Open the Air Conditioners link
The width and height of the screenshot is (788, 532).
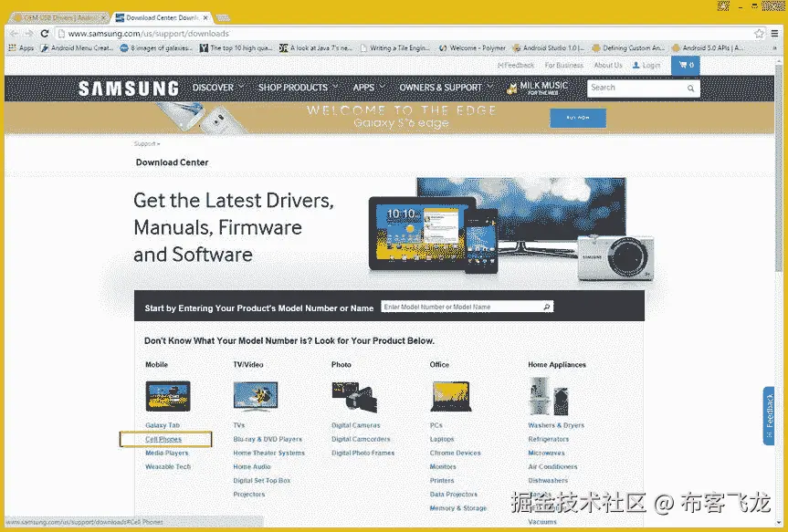point(552,466)
